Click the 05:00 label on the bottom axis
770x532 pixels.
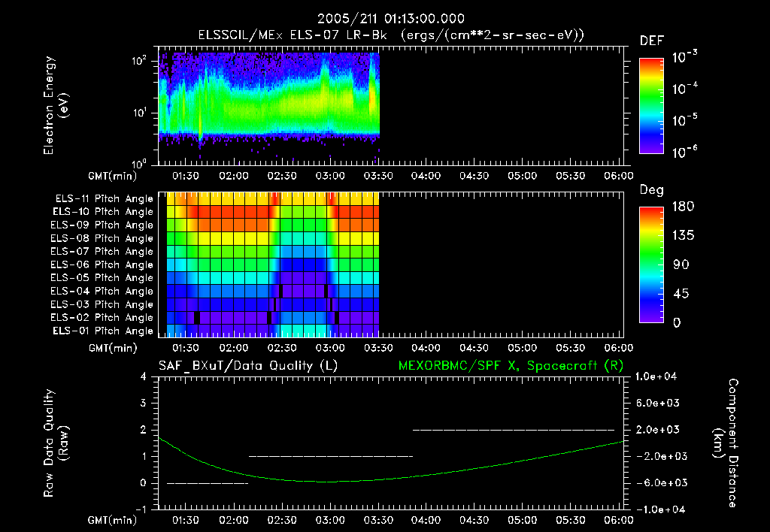coord(522,520)
